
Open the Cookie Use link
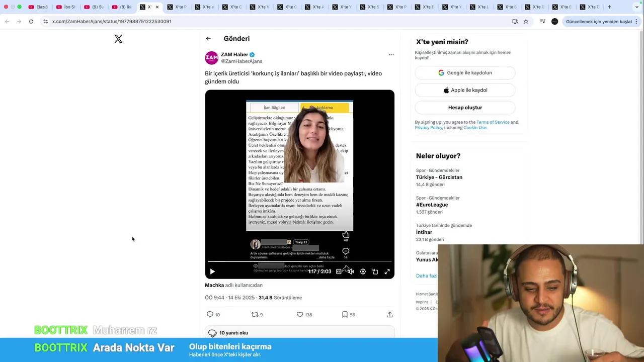475,128
